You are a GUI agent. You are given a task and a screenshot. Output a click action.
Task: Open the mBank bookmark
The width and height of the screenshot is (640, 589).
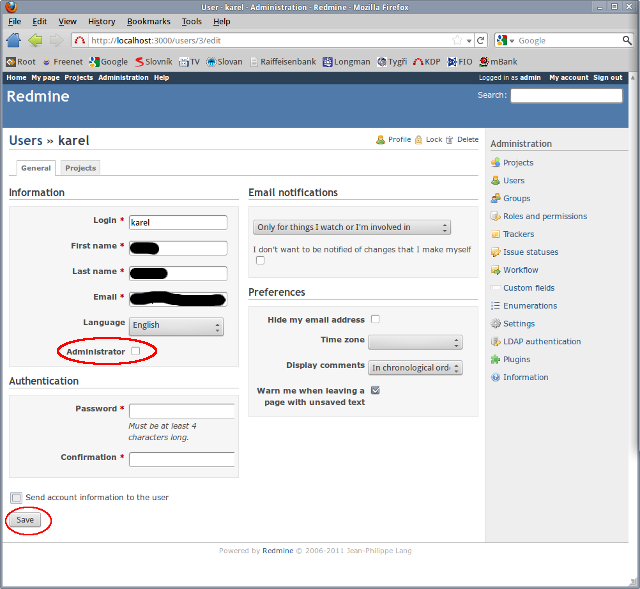point(498,62)
